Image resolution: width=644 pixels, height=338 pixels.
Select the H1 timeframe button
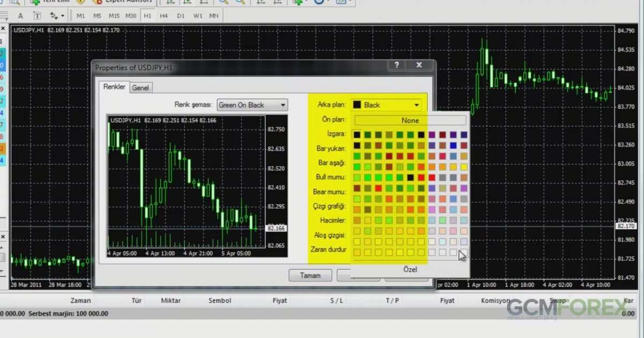pyautogui.click(x=148, y=16)
